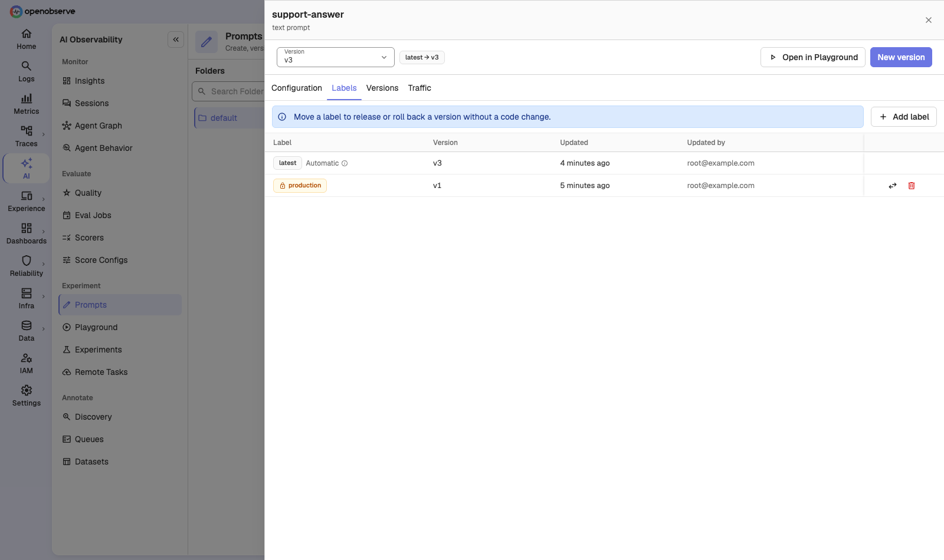Delete the production label with trash icon
The image size is (944, 560).
click(912, 186)
